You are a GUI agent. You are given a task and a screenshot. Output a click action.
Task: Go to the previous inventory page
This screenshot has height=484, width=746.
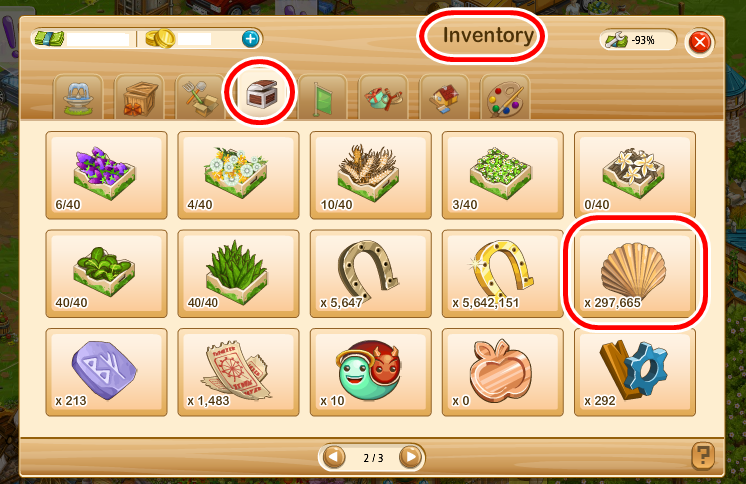pyautogui.click(x=334, y=457)
